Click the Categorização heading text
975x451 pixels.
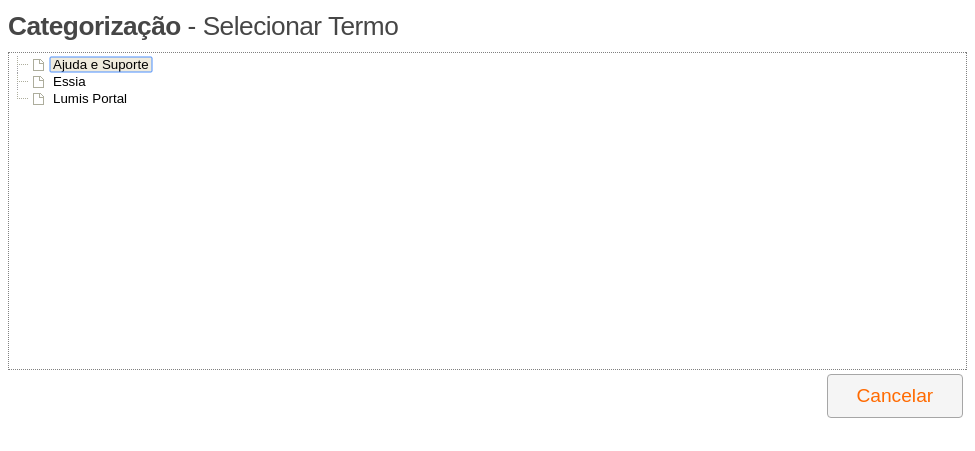coord(95,27)
